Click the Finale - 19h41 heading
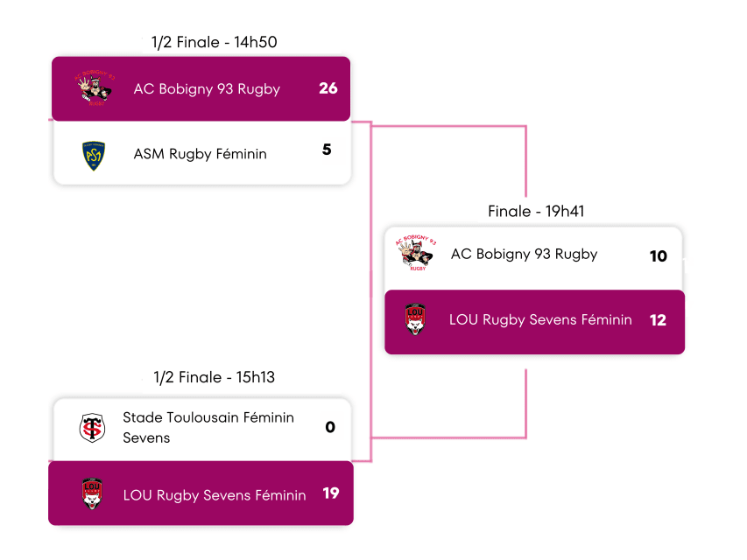This screenshot has width=747, height=560. (536, 211)
